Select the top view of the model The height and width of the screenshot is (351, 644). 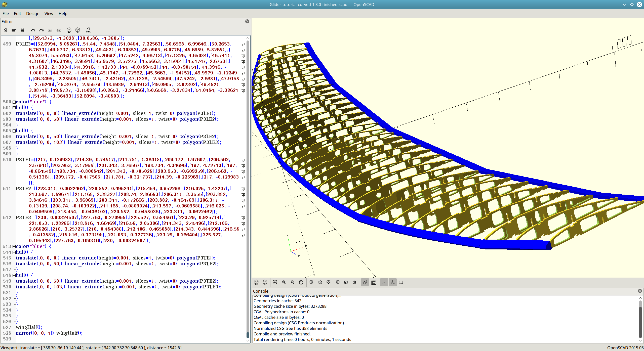tap(320, 282)
